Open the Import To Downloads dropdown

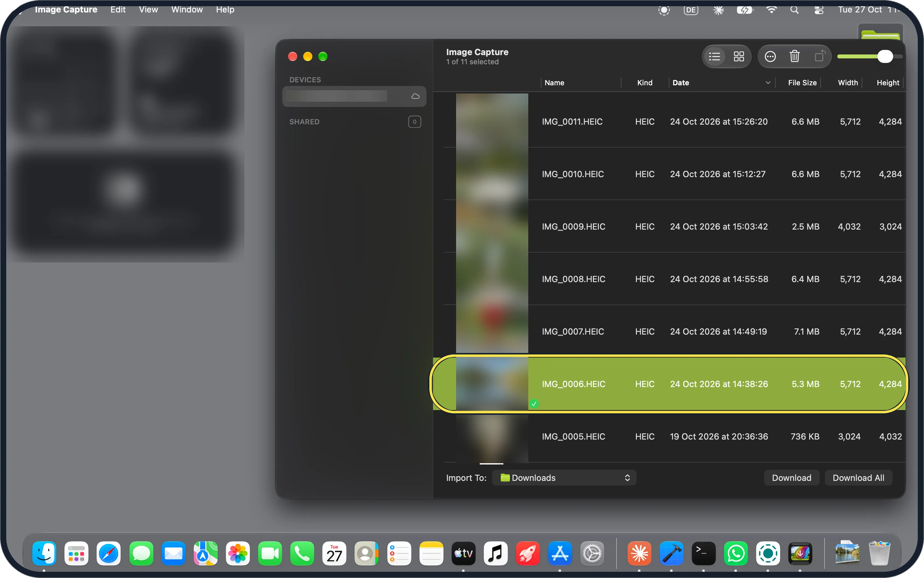[564, 478]
